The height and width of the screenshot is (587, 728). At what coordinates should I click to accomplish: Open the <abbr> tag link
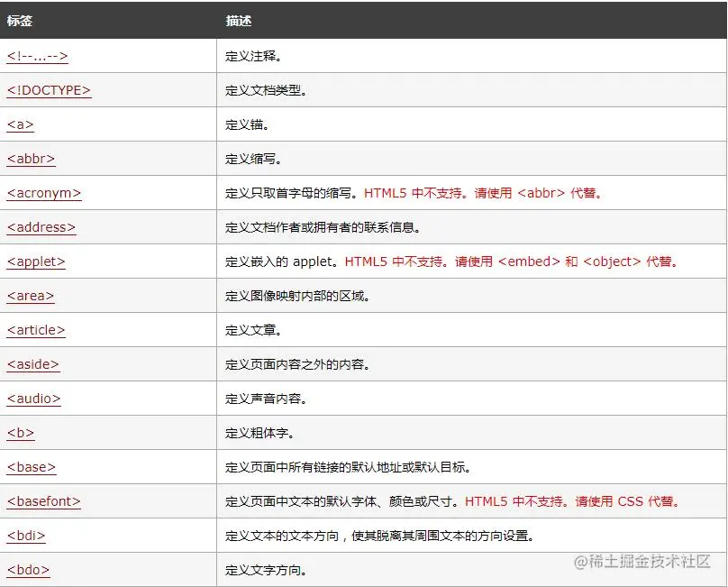pyautogui.click(x=30, y=159)
